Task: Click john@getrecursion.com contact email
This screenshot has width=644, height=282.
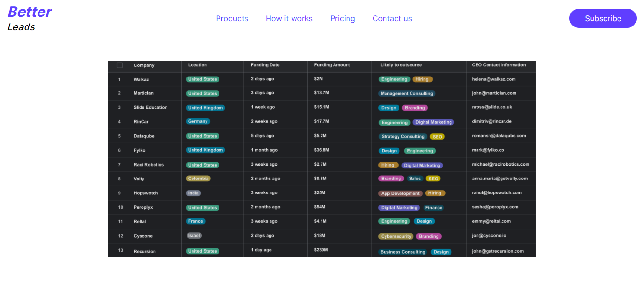Action: [498, 251]
